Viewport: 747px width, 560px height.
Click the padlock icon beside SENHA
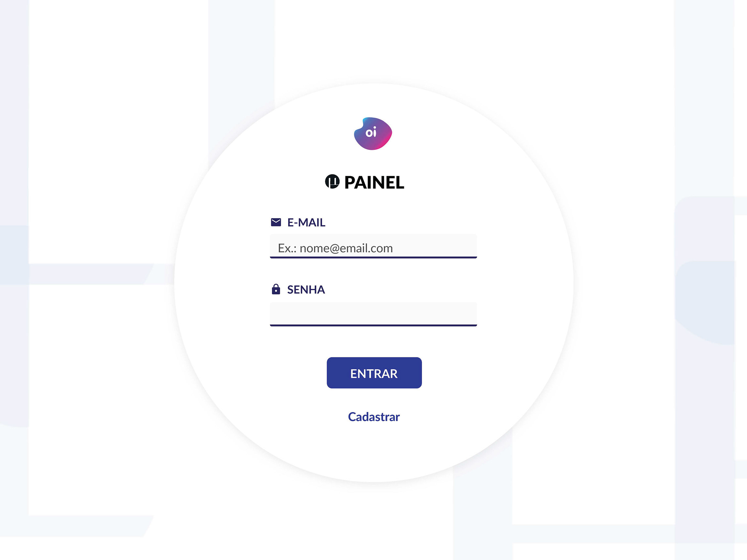click(x=276, y=289)
